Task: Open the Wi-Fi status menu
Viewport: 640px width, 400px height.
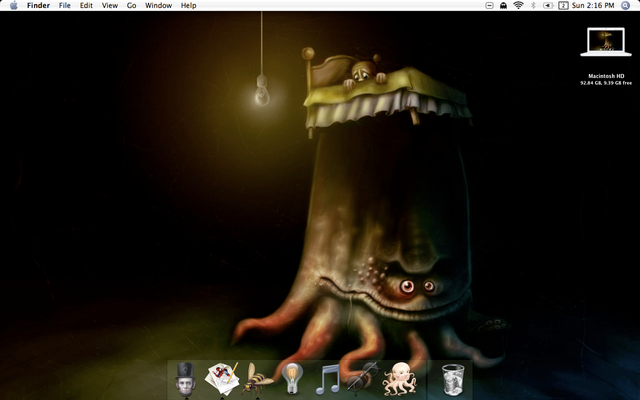Action: 518,6
